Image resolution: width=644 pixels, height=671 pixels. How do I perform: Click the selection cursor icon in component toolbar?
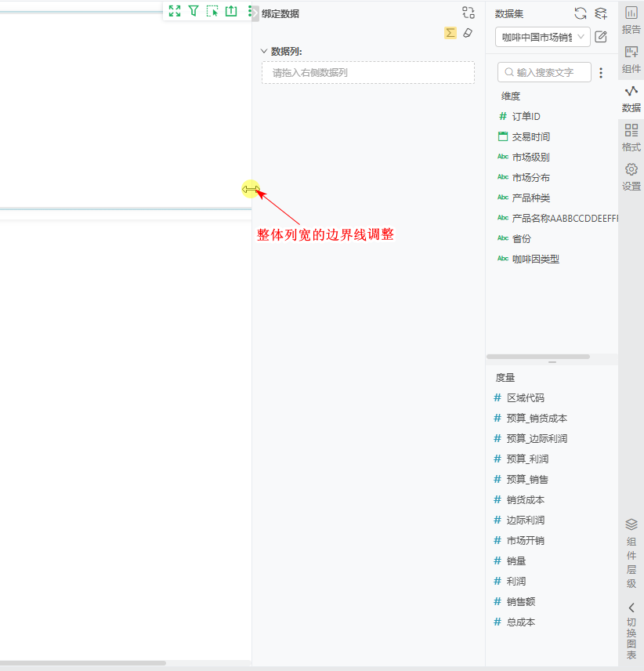(212, 11)
